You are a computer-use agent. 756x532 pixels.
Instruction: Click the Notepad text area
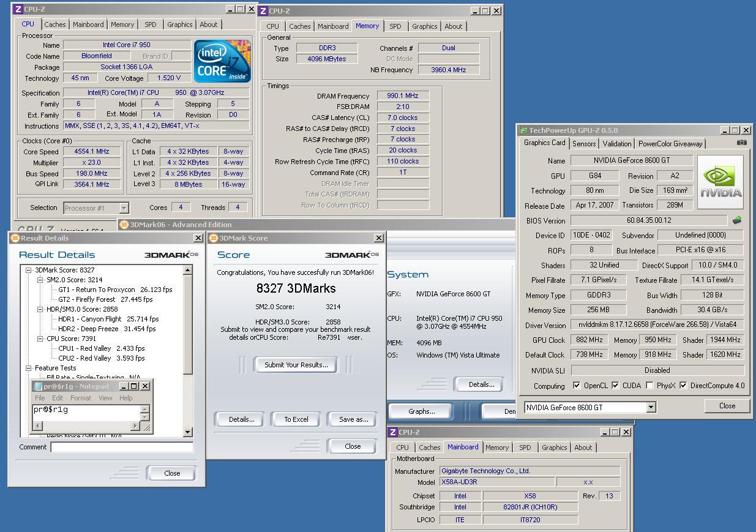pyautogui.click(x=86, y=413)
